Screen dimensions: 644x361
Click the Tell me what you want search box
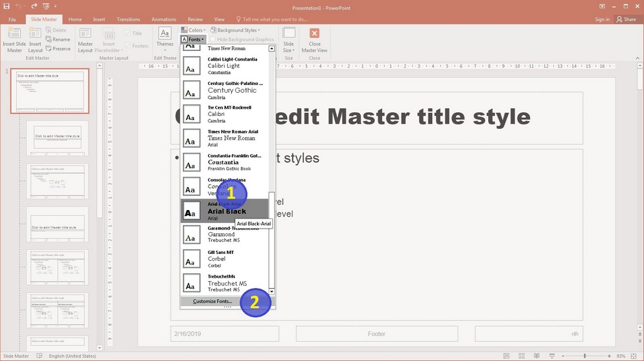[272, 19]
